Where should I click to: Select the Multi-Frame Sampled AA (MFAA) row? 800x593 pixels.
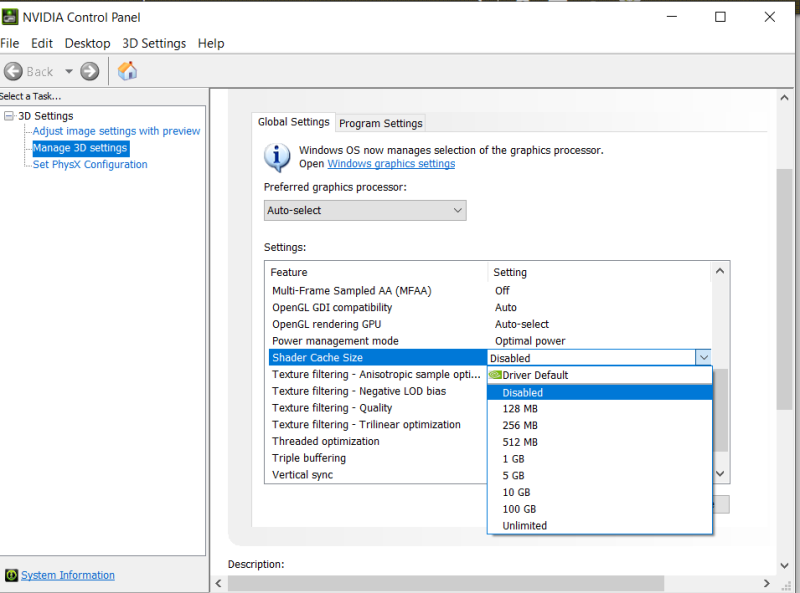coord(490,291)
